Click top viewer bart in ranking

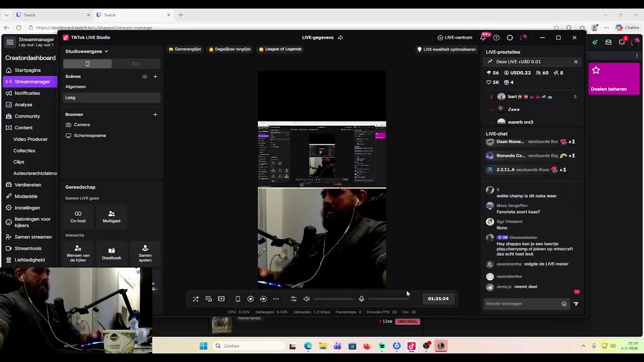point(533,97)
